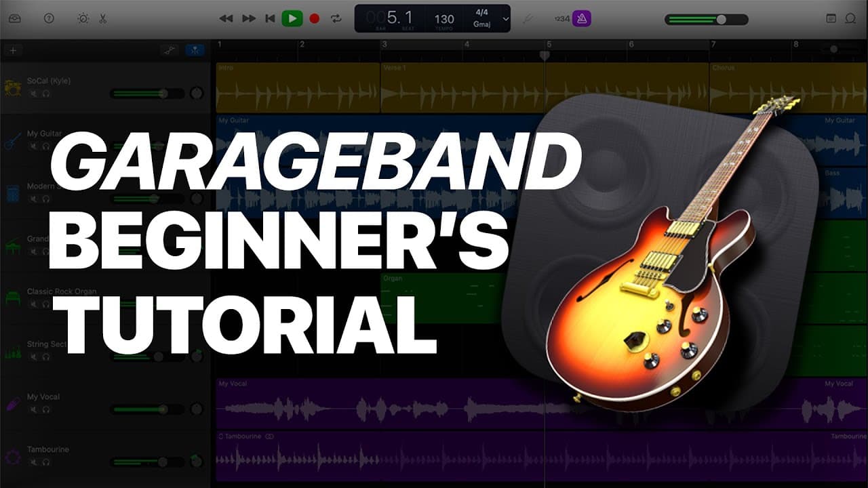Click the Classic Rock Organ track icon
This screenshot has height=488, width=868.
click(12, 298)
